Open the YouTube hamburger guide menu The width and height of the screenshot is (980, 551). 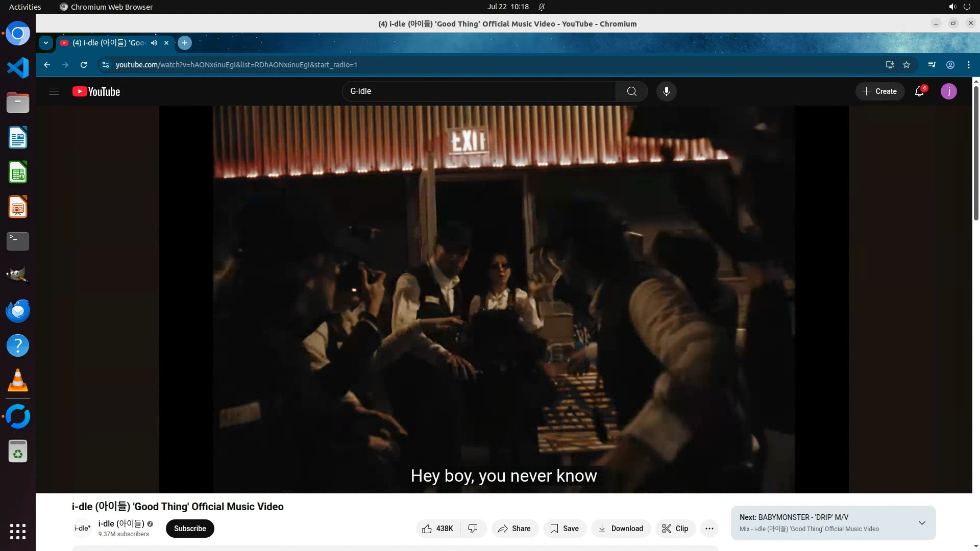coord(54,91)
